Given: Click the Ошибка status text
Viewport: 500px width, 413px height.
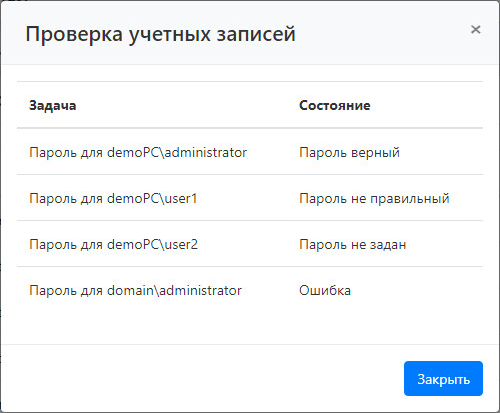Looking at the screenshot, I should click(x=325, y=290).
